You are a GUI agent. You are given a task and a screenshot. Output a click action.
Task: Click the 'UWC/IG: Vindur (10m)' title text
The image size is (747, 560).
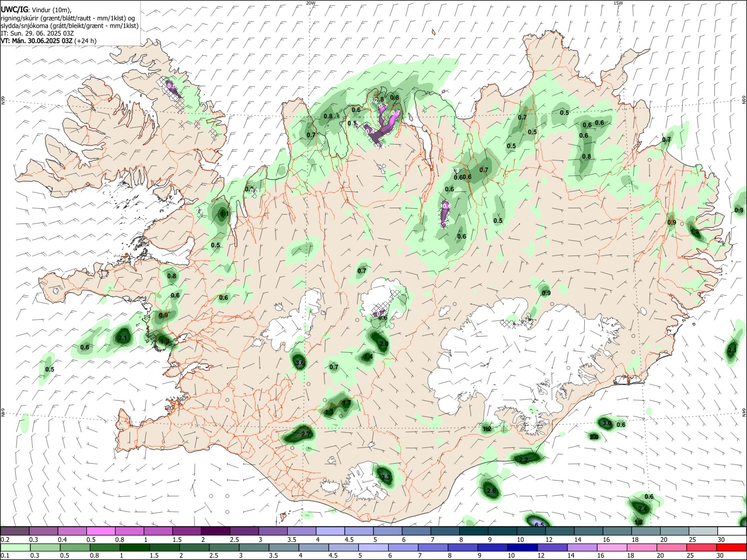coord(36,10)
